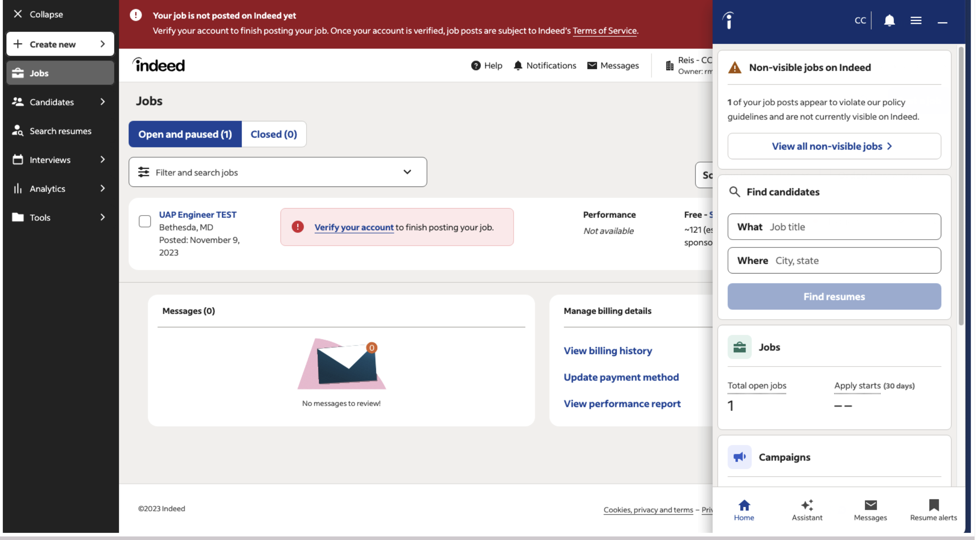Click the Indeed extension logo icon

coord(729,20)
